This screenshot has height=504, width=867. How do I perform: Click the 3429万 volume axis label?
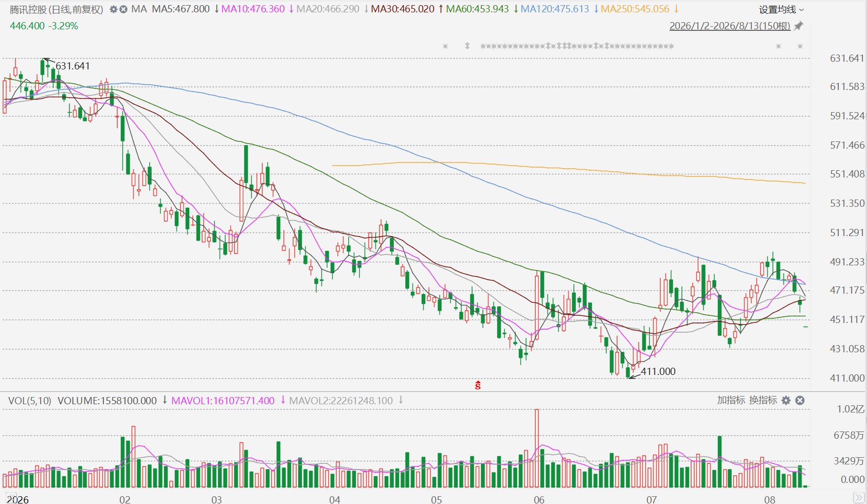pos(849,461)
